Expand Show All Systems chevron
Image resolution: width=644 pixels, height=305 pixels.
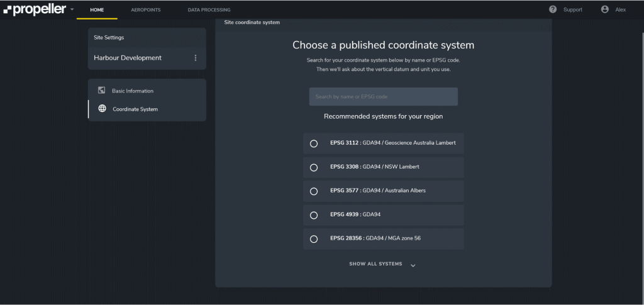click(413, 265)
